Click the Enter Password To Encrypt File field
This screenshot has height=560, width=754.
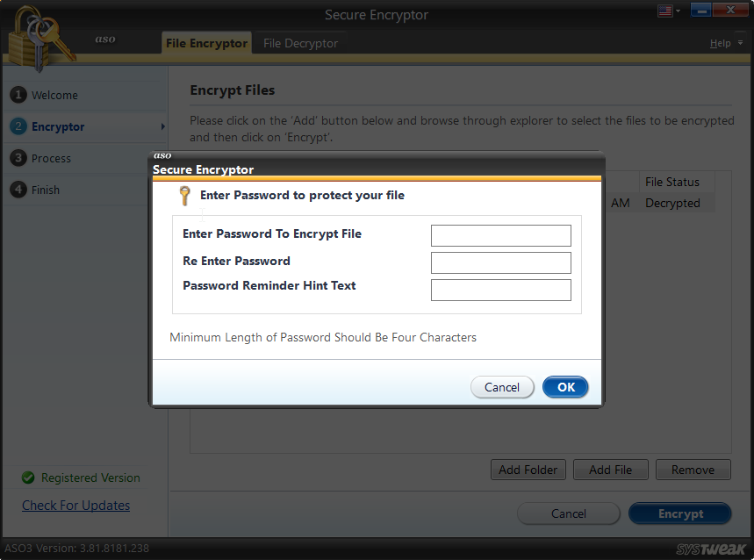pyautogui.click(x=500, y=235)
